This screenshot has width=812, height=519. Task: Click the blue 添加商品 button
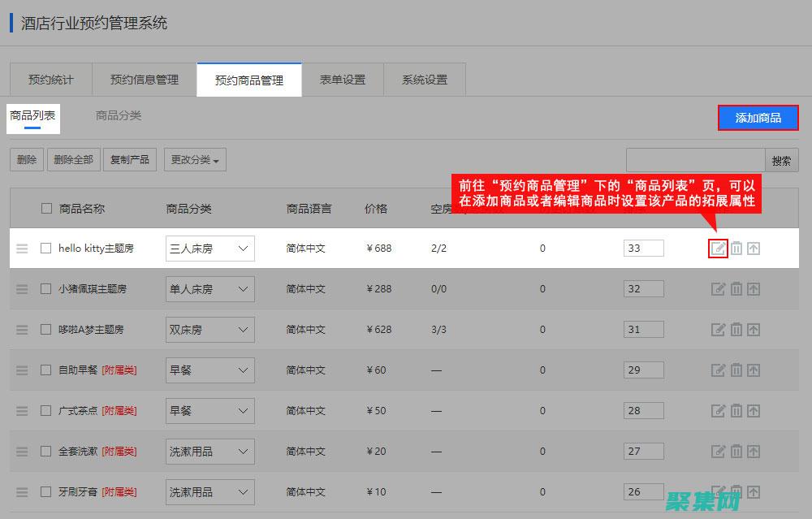[758, 118]
